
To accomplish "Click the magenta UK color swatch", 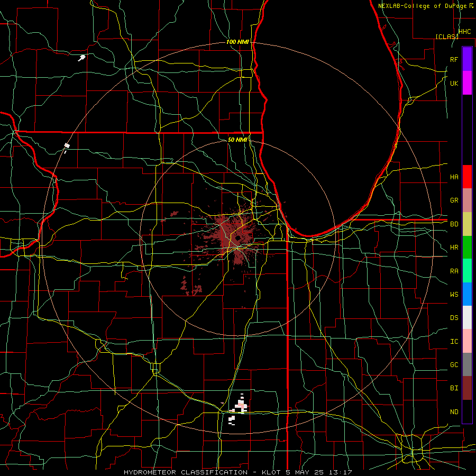I will click(467, 83).
